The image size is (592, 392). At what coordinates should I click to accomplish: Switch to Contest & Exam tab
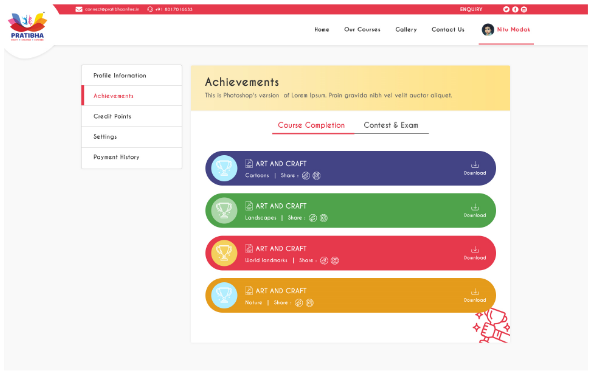[x=391, y=125]
